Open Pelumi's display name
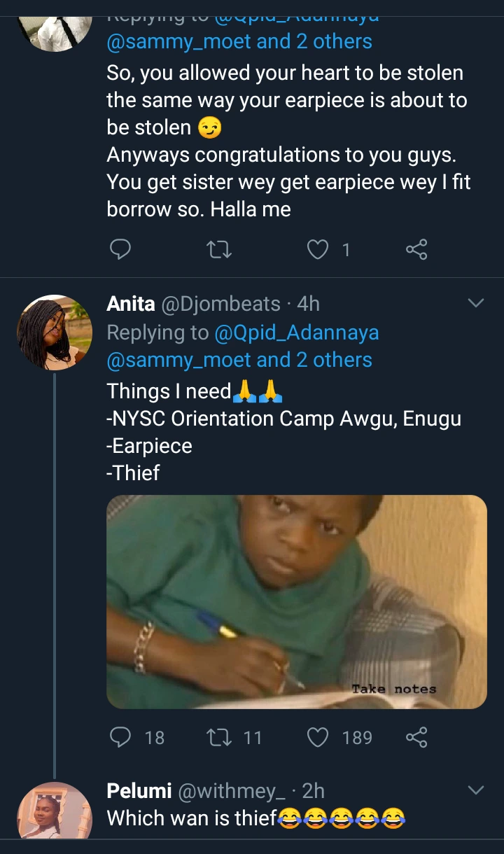This screenshot has height=854, width=504. click(139, 791)
